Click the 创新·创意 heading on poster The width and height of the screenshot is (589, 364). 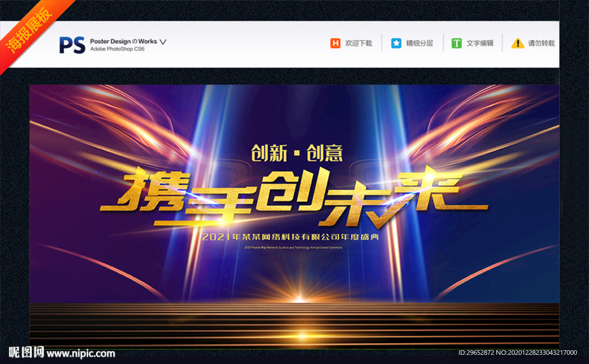click(297, 153)
